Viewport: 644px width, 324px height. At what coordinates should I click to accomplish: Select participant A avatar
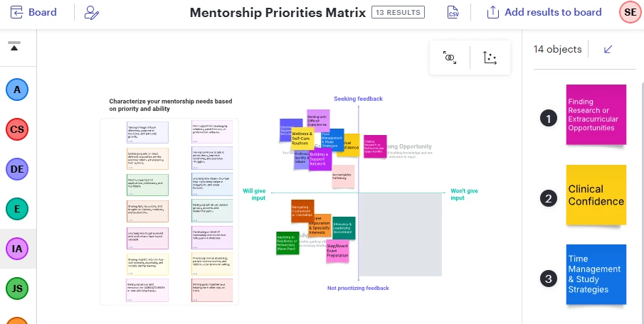[x=17, y=90]
